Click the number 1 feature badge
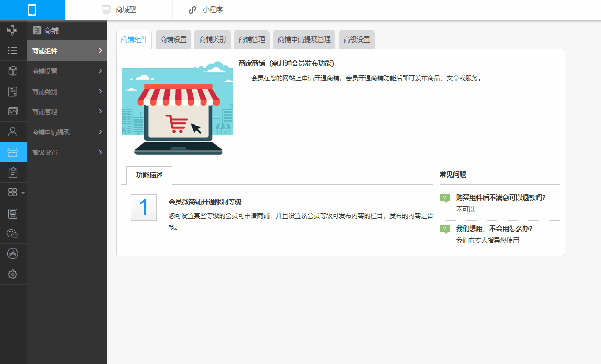Viewport: 601px width, 364px height. 144,207
